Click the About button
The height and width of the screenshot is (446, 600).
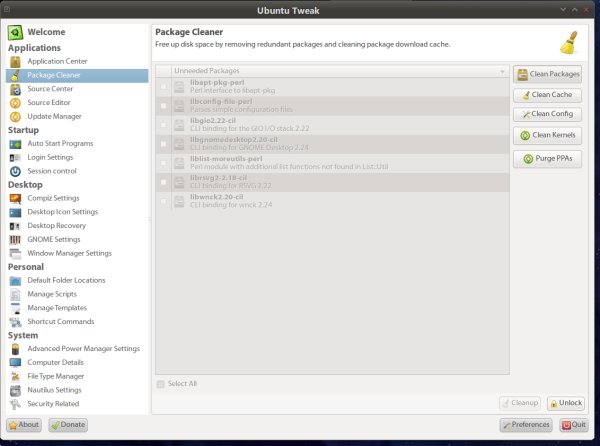[x=24, y=425]
